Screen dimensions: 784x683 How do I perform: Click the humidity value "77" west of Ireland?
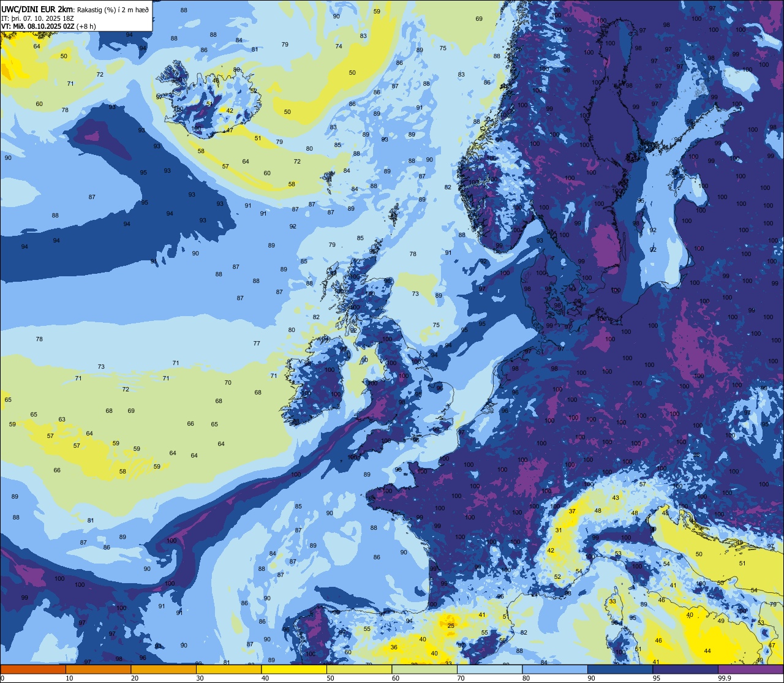point(257,344)
